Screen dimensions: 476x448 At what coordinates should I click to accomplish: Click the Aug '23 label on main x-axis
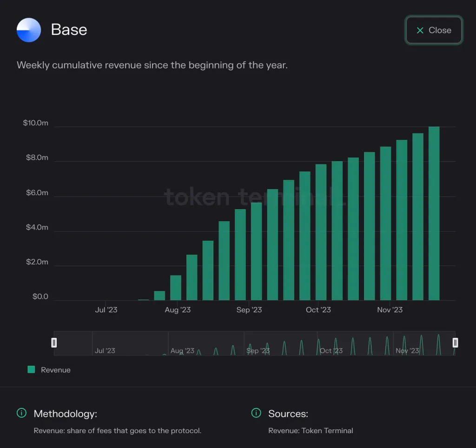pos(178,310)
